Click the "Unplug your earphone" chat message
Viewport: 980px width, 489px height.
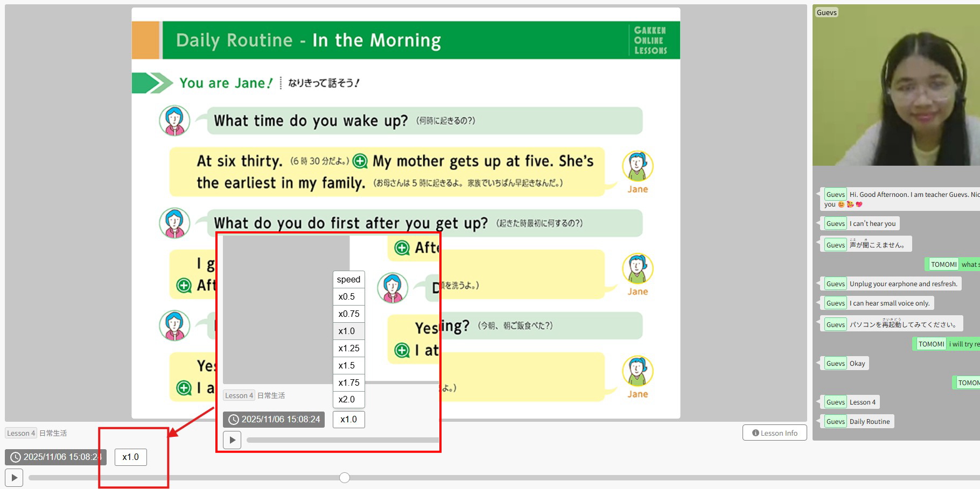click(x=902, y=284)
